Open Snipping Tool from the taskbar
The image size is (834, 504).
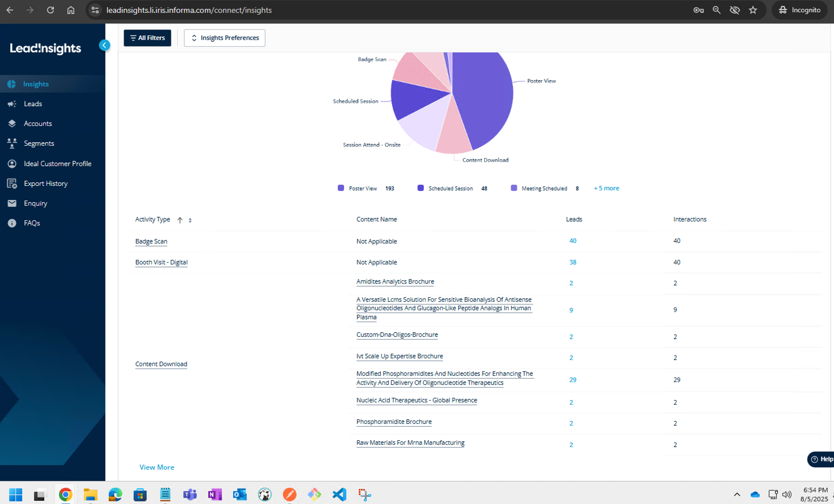(x=365, y=494)
